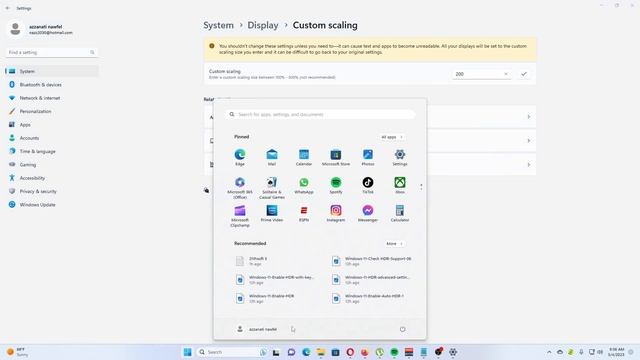640x360 pixels.
Task: Click the taskbar Search box
Action: coord(232,352)
